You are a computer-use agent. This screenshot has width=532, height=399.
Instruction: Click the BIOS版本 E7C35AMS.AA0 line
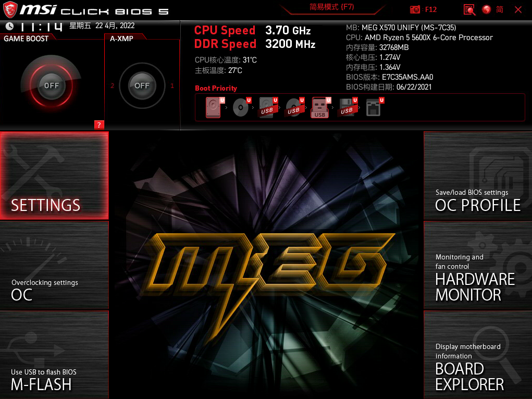pos(390,77)
